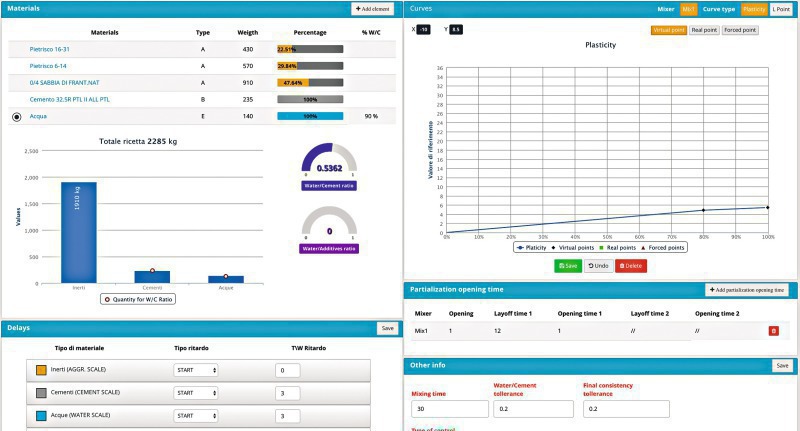Toggle Real points series in legend

[x=617, y=248]
